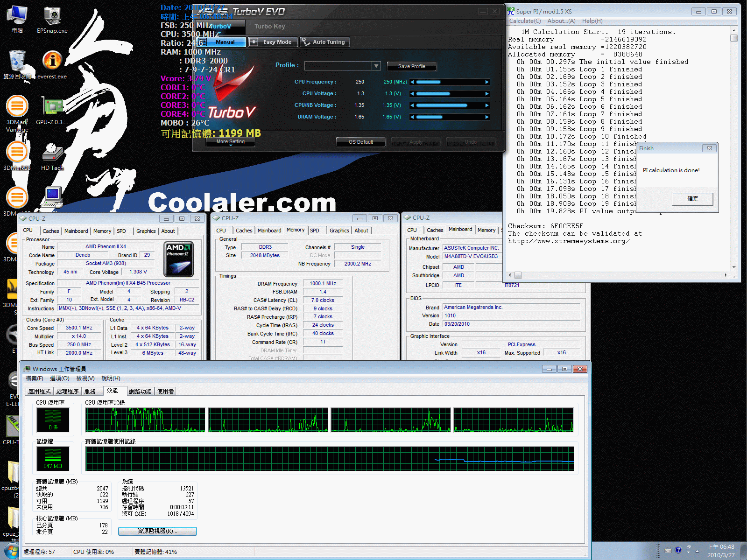Click the CPU/NB Voltage decrease arrow

[x=412, y=105]
